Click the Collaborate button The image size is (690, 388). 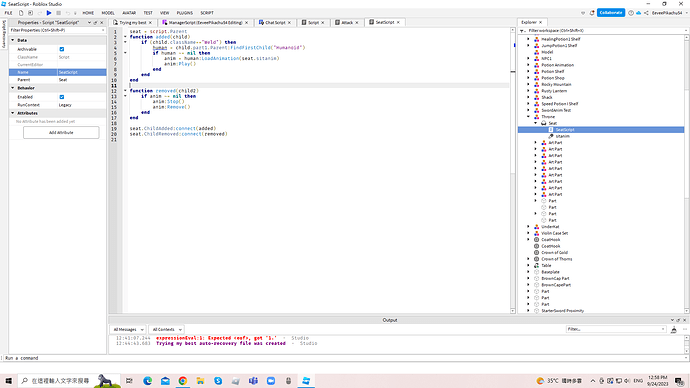click(x=611, y=13)
